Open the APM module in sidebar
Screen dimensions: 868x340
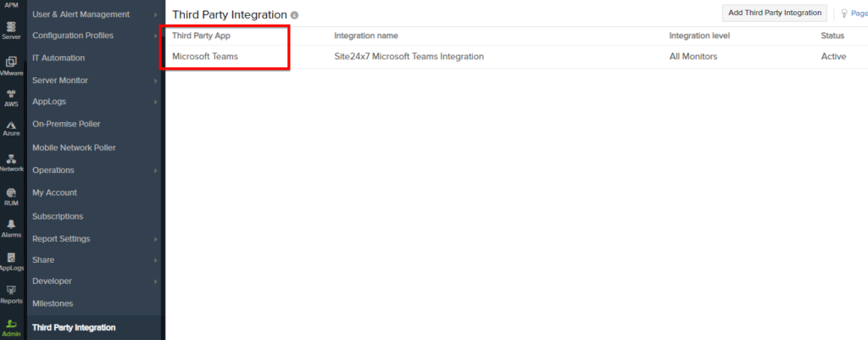pos(11,4)
